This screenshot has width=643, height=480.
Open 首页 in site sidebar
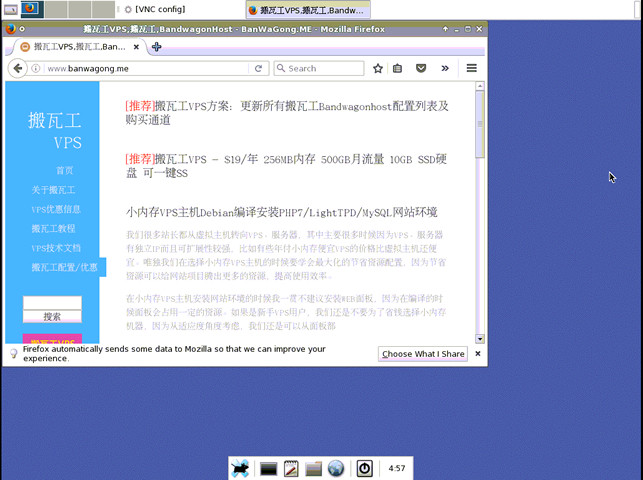point(64,171)
